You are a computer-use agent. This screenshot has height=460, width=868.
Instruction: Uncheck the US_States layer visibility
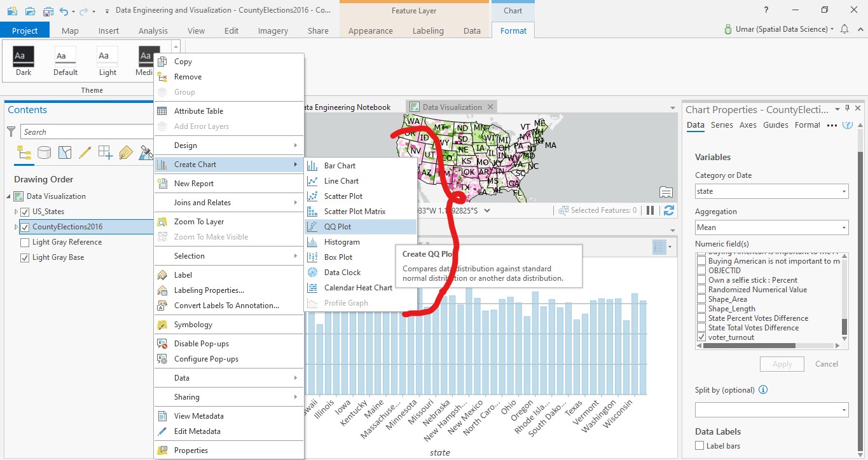coord(25,211)
